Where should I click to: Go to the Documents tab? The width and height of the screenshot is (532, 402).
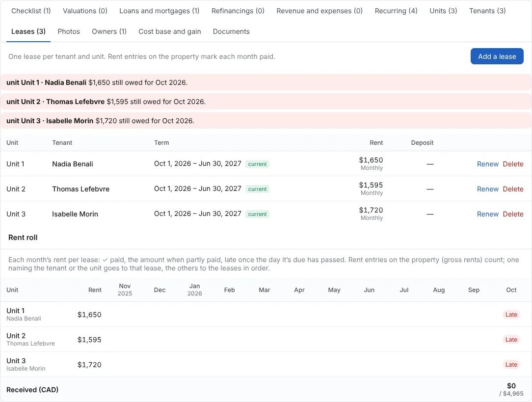click(231, 31)
